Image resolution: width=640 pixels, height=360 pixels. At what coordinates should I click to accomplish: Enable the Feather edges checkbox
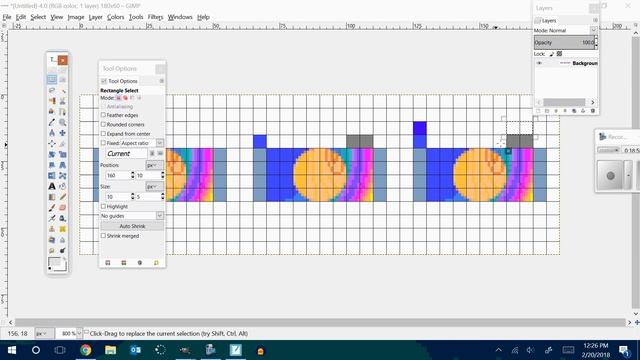coord(103,115)
